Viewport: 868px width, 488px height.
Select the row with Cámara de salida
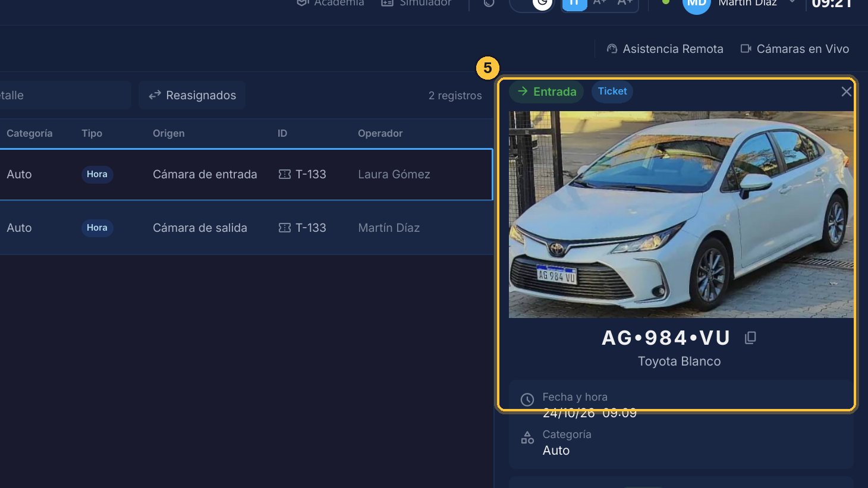click(246, 228)
